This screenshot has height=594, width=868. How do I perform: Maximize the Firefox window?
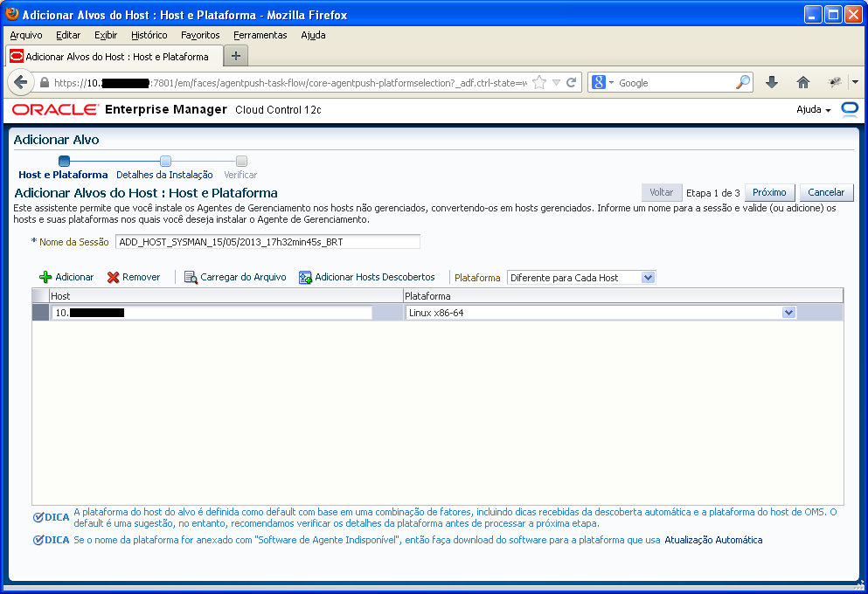coord(833,14)
